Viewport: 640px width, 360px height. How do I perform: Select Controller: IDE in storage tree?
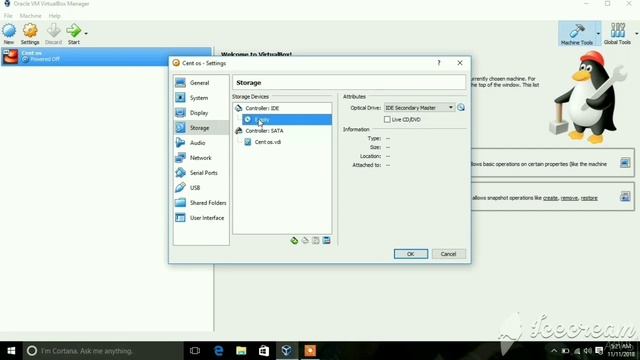pyautogui.click(x=262, y=108)
